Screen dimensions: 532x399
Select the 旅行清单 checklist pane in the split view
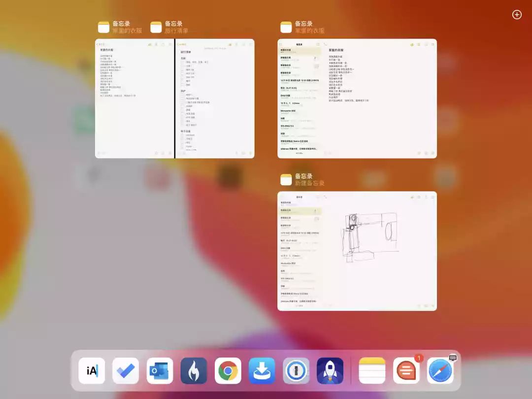[215, 99]
